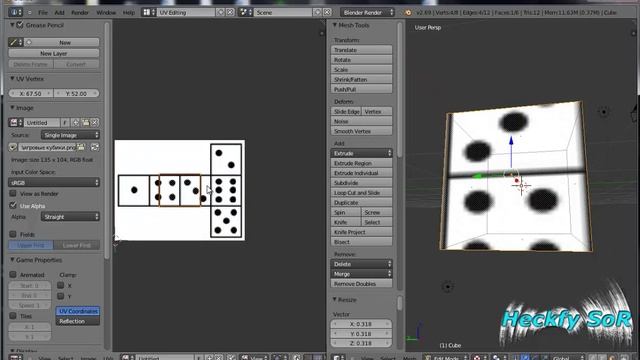
Task: Reload the image with refresh icon
Action: pyautogui.click(x=95, y=147)
